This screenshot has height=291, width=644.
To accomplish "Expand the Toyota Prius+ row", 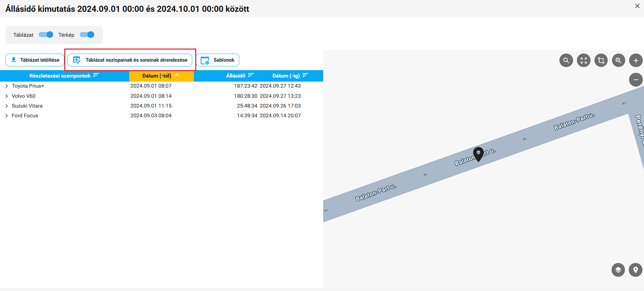I will tap(7, 86).
